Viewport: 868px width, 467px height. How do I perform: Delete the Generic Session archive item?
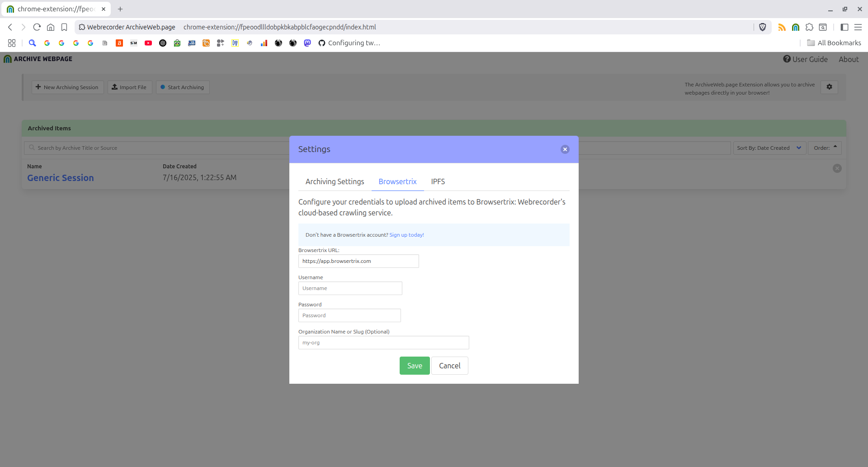tap(837, 168)
